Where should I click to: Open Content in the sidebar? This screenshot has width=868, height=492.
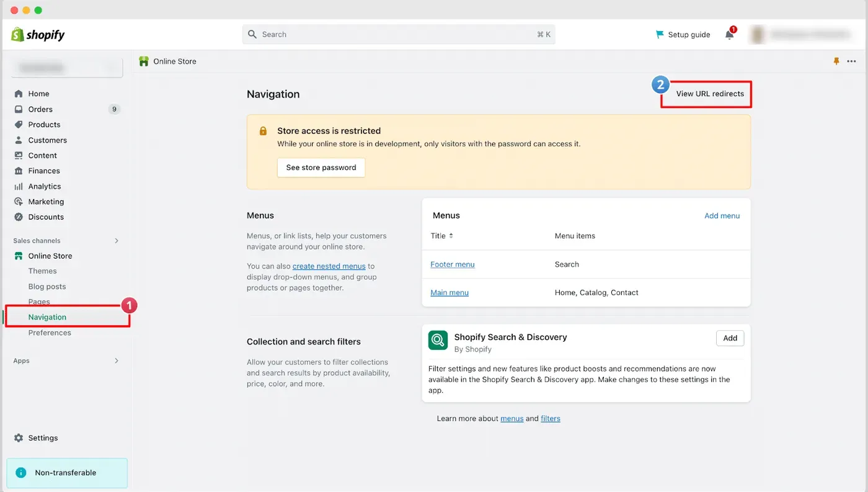point(42,156)
